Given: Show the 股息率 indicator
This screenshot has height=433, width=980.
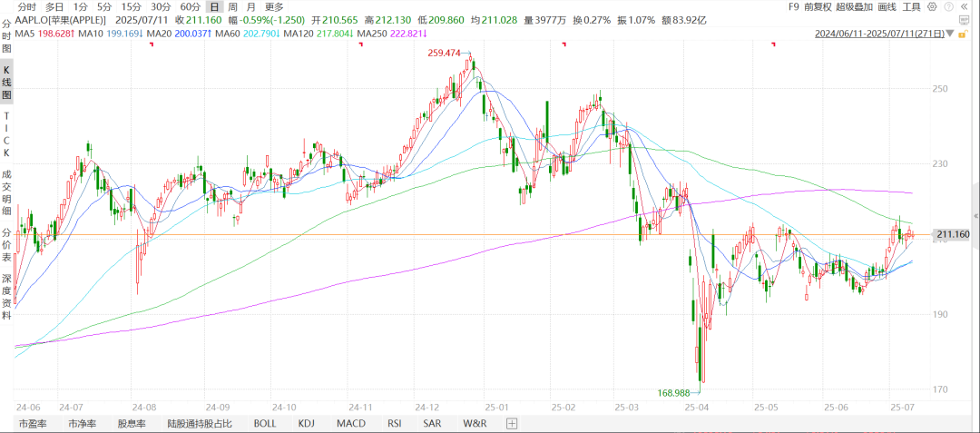Looking at the screenshot, I should coord(132,424).
